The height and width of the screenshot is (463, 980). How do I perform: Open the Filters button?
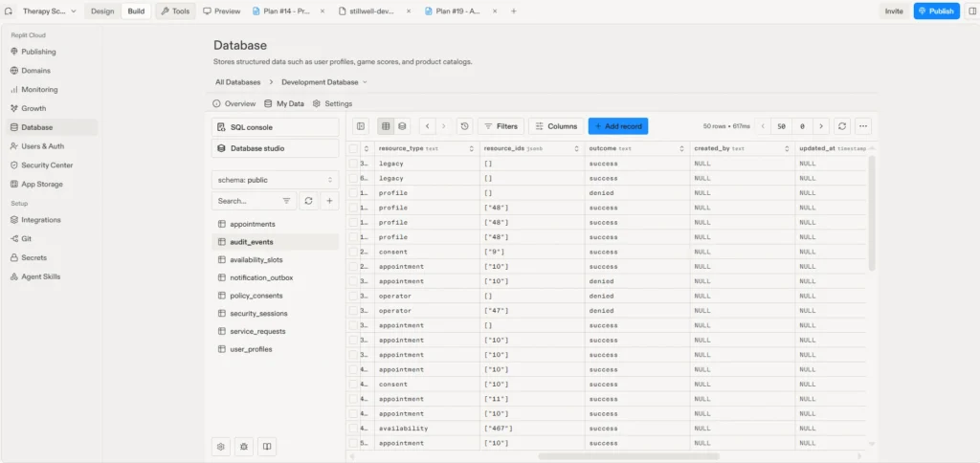[x=501, y=126]
